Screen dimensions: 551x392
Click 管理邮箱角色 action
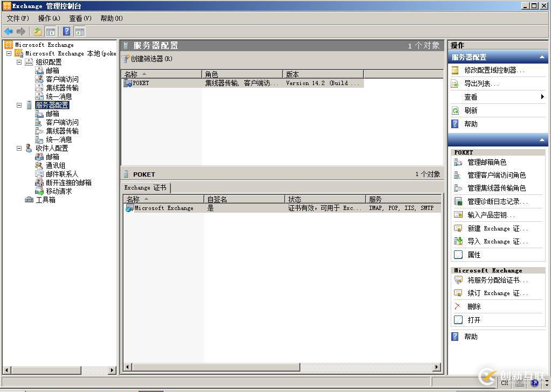tap(486, 162)
